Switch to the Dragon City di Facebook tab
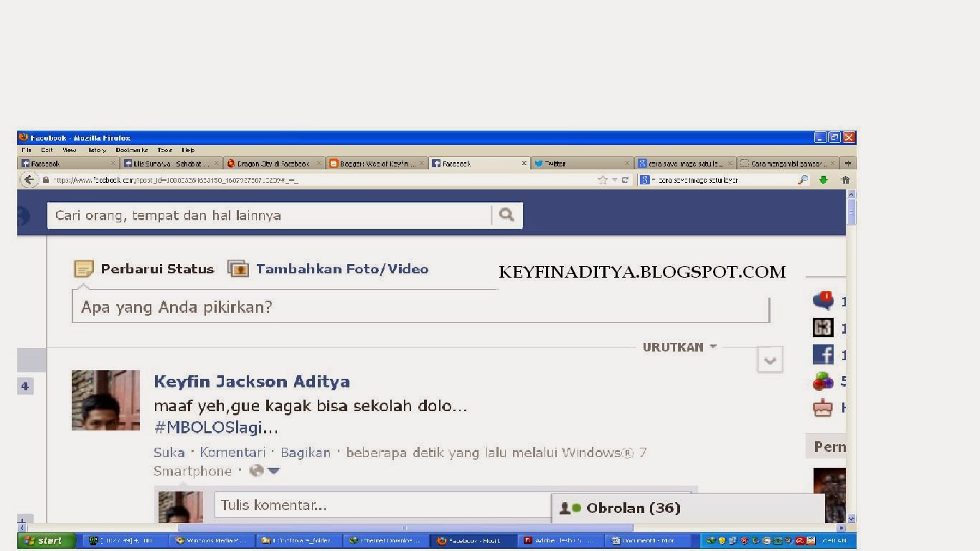The image size is (980, 551). coord(273,164)
